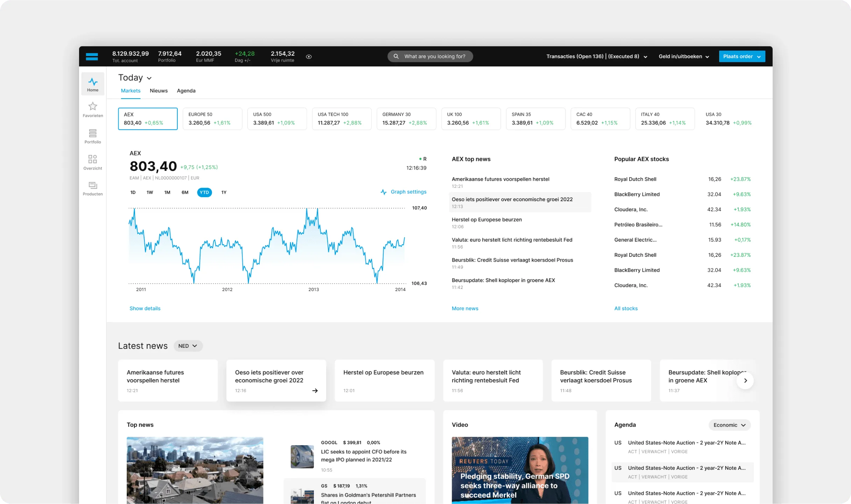The image size is (851, 504).
Task: Play the Reuters Today video
Action: (520, 470)
